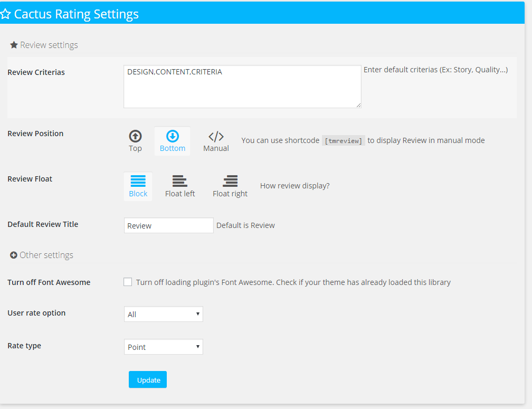The width and height of the screenshot is (532, 409).
Task: Click the Review settings section heading
Action: tap(49, 45)
